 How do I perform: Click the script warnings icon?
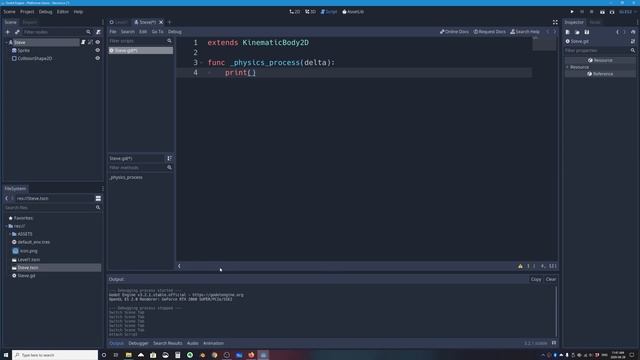click(x=520, y=266)
